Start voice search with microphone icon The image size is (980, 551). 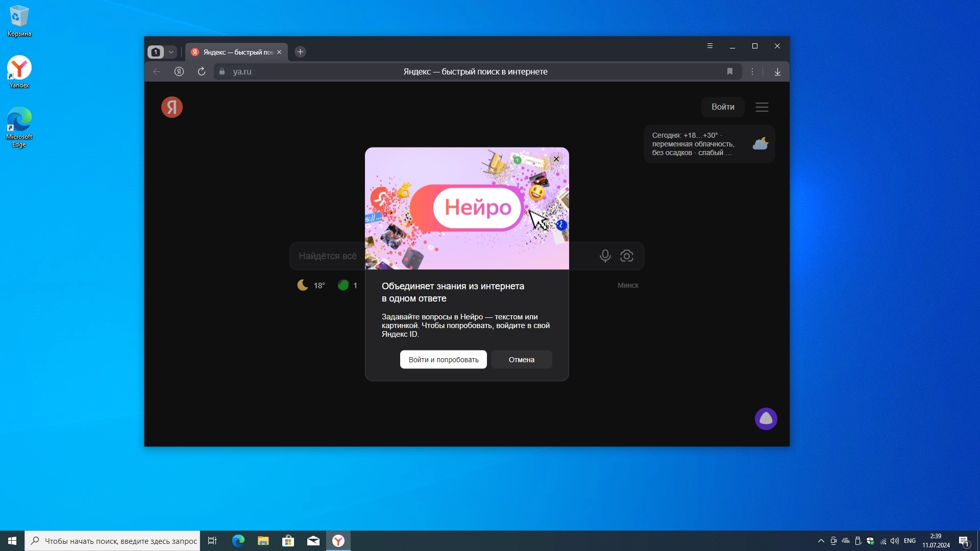click(x=605, y=256)
